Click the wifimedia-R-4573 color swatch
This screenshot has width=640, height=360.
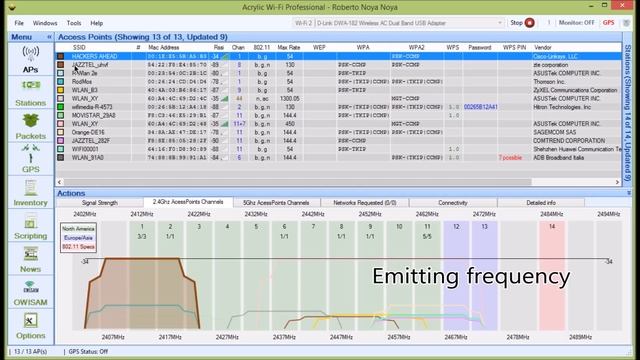point(60,107)
